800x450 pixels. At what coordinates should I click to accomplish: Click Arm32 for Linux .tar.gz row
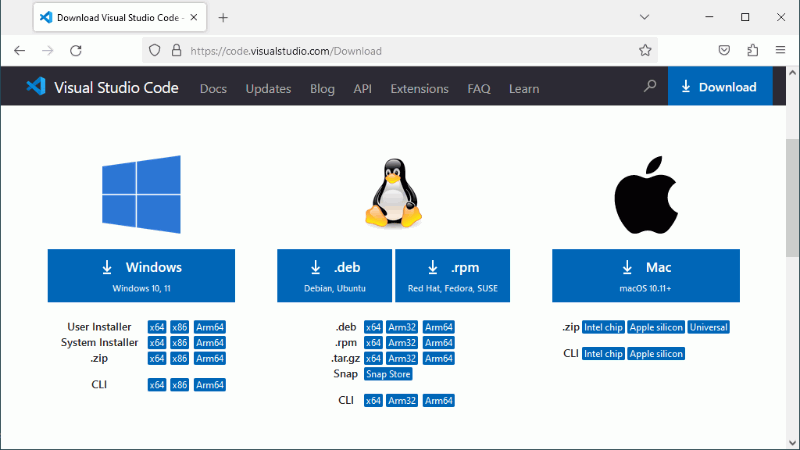coord(402,359)
